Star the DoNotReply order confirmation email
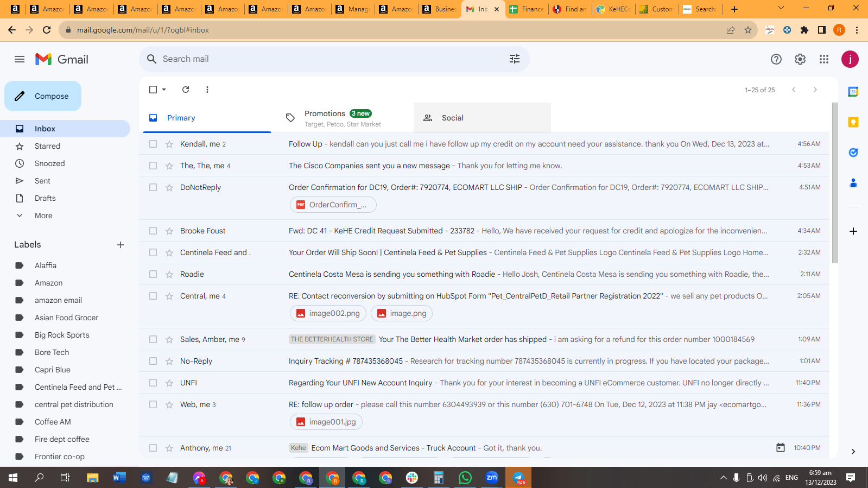868x488 pixels. pyautogui.click(x=169, y=187)
